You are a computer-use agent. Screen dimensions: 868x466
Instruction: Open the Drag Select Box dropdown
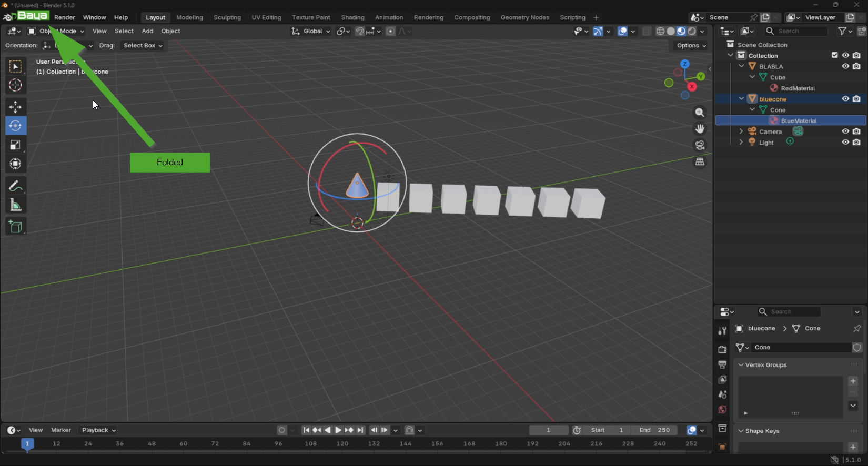coord(142,46)
